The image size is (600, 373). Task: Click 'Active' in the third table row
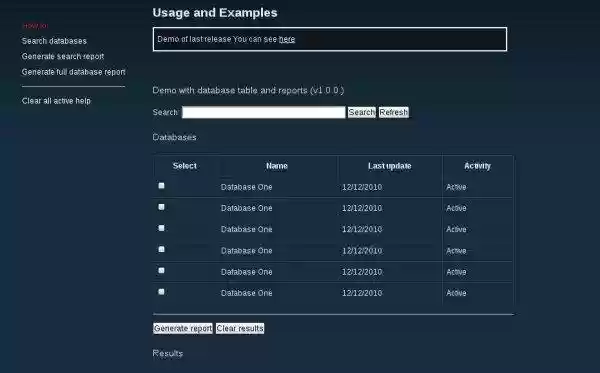[x=456, y=229]
